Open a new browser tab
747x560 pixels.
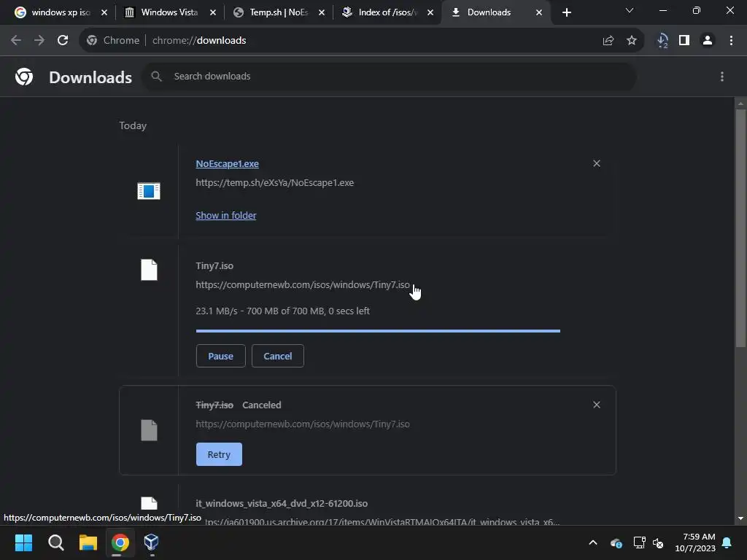[566, 13]
